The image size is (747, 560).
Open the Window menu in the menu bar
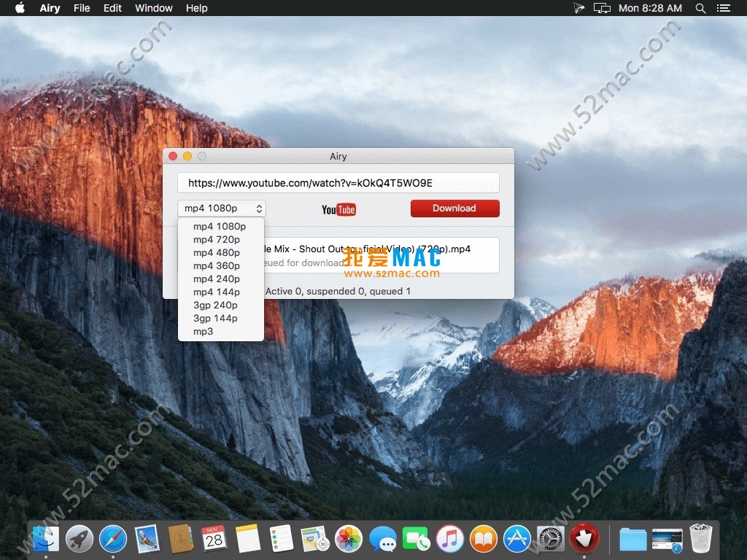pos(154,8)
